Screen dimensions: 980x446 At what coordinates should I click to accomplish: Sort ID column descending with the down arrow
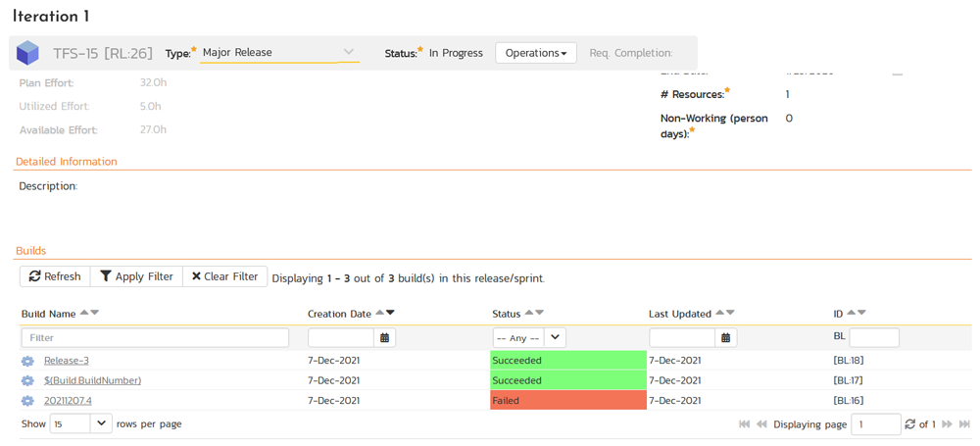tap(861, 313)
